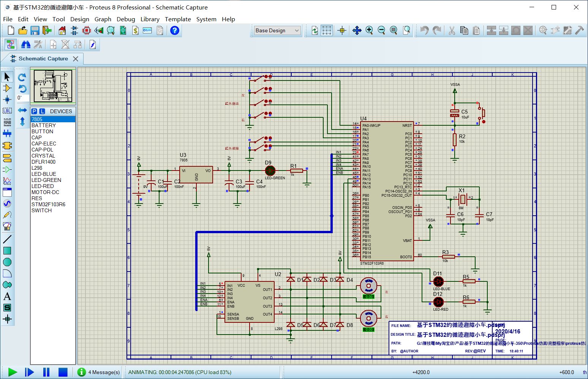The width and height of the screenshot is (588, 379).
Task: Open the Search and Tag binoculars tool
Action: tap(26, 45)
